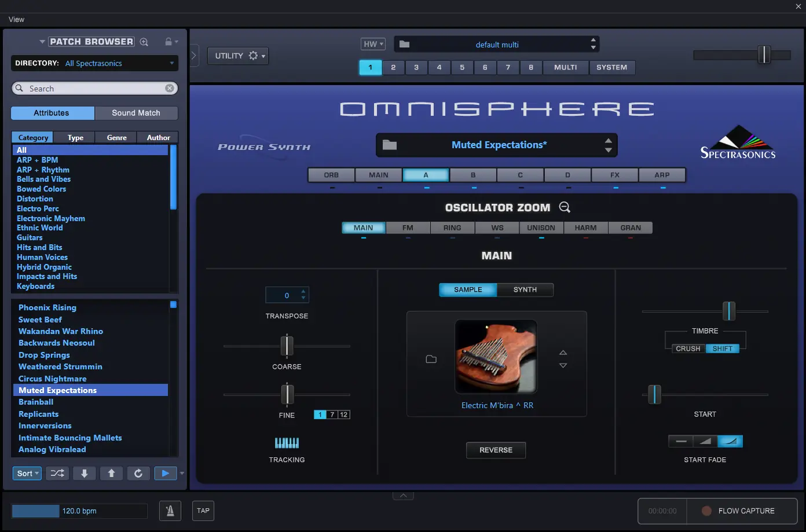Select the Attributes button

click(52, 113)
